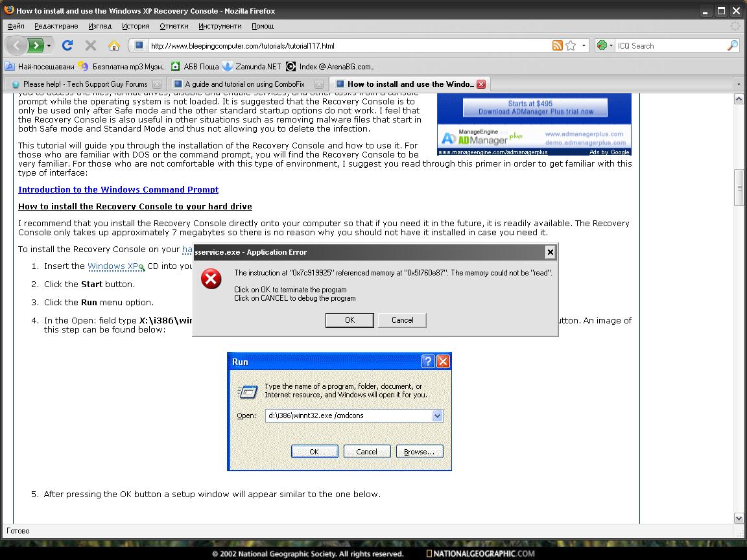Open Ads by Google link

point(610,152)
